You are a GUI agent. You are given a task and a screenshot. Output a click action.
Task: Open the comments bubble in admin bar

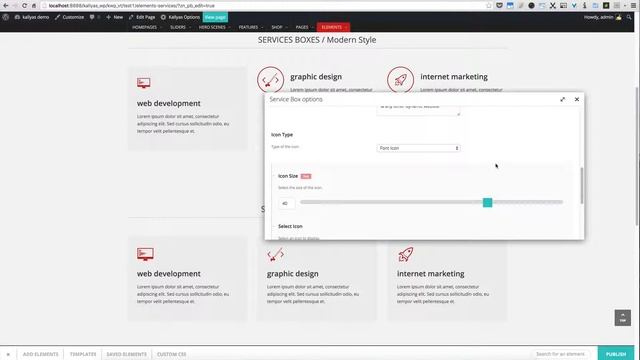(x=92, y=17)
